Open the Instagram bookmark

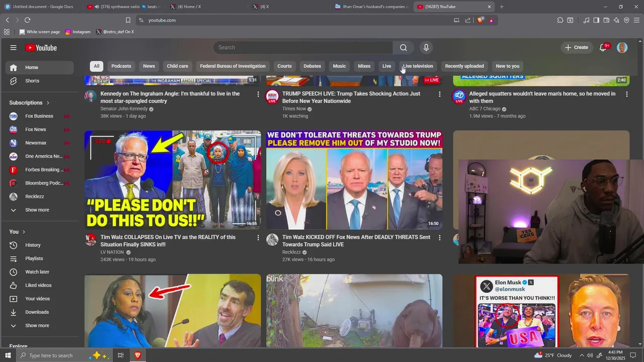tap(78, 32)
